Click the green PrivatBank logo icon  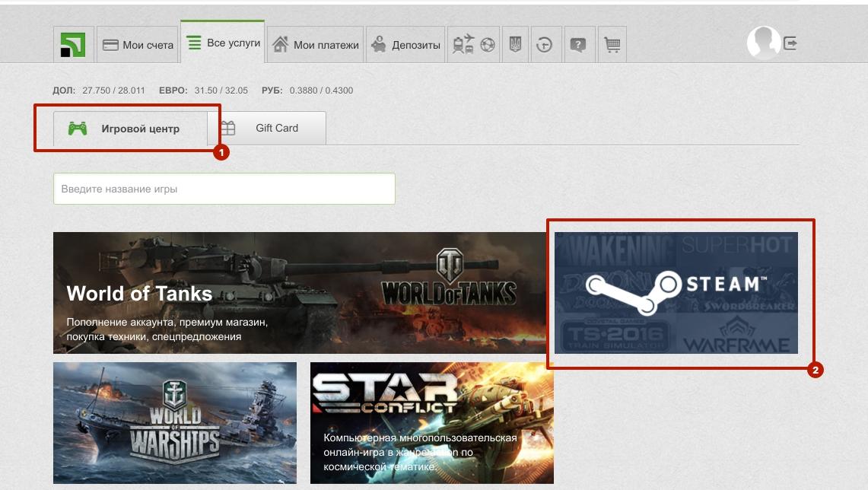point(74,45)
